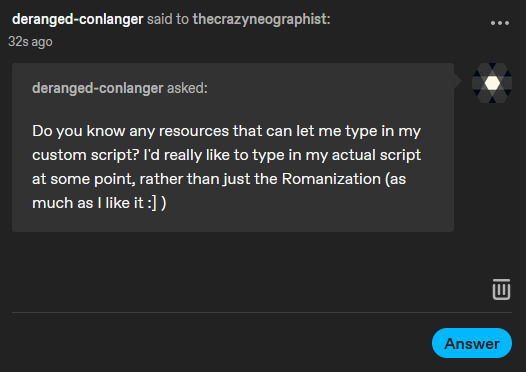Click the '32s ago' timestamp

[30, 42]
